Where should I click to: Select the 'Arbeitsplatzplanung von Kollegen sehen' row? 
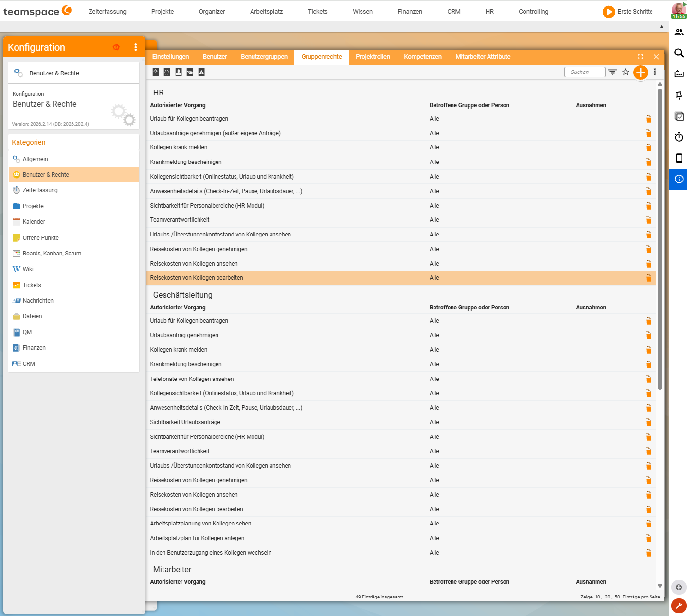pos(401,524)
